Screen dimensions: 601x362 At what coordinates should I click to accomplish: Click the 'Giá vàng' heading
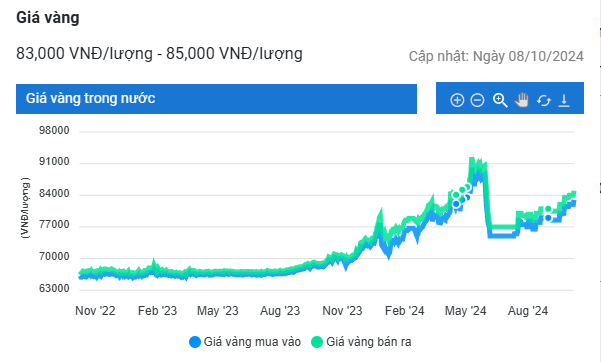pos(48,18)
